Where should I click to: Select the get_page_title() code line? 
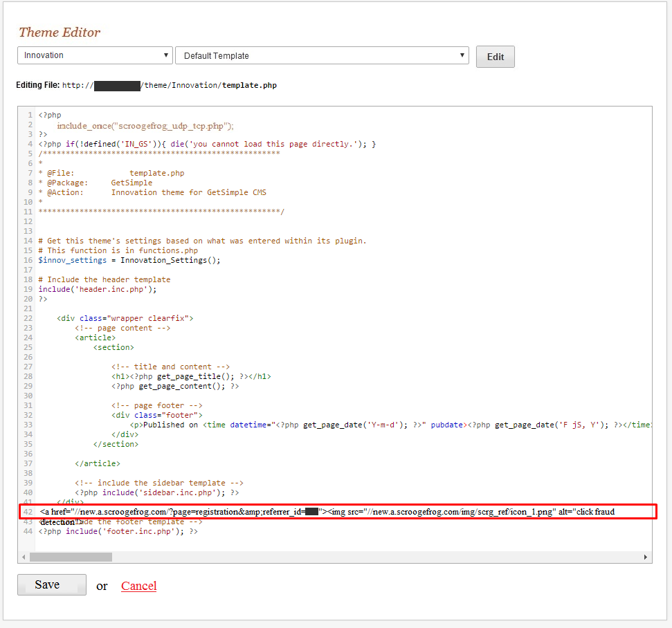click(x=191, y=376)
